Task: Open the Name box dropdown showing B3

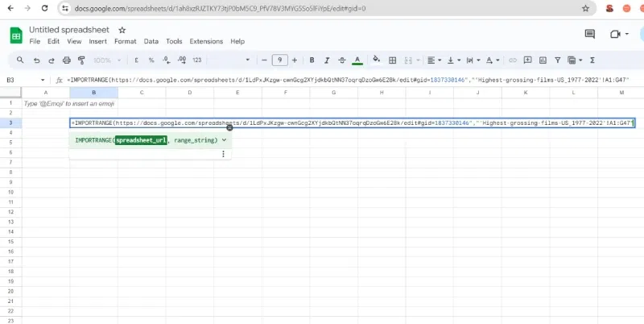Action: click(x=43, y=80)
